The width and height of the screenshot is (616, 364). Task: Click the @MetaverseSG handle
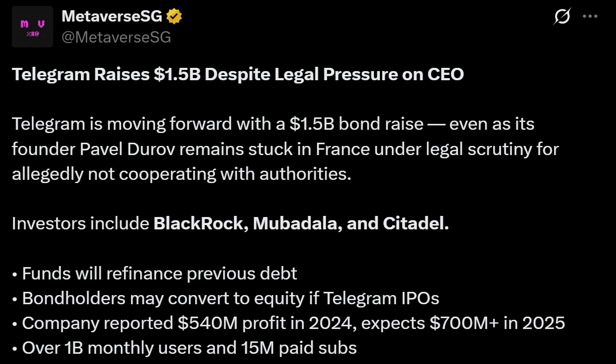[116, 37]
